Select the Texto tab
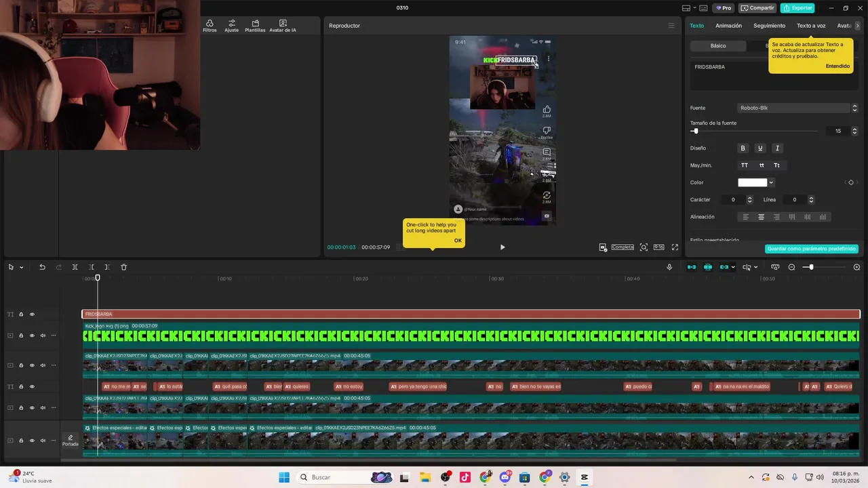The height and width of the screenshot is (488, 868). [696, 26]
